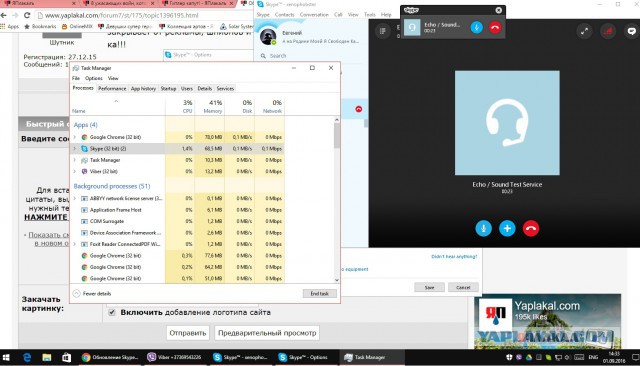Sort processes by Memory column

pos(209,106)
